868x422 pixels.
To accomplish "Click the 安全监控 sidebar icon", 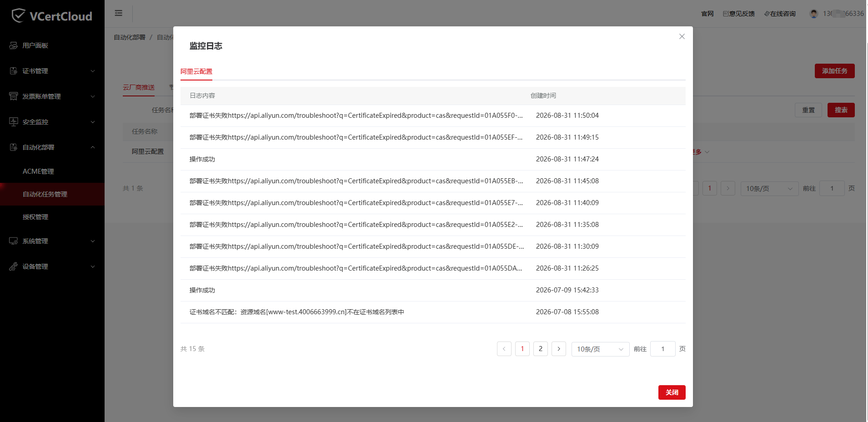I will click(x=14, y=122).
